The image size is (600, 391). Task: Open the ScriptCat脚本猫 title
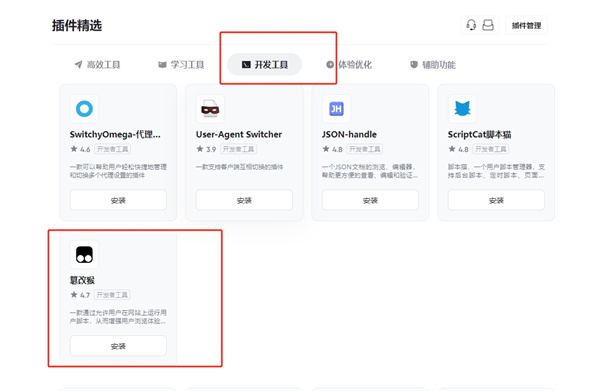click(479, 135)
